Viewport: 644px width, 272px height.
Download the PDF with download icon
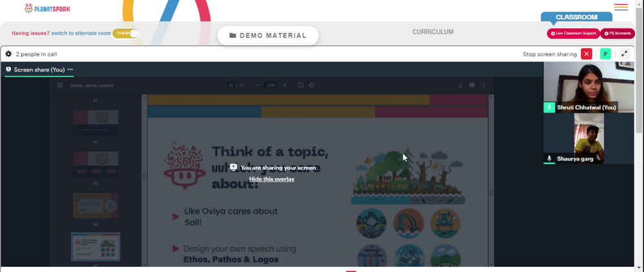pyautogui.click(x=460, y=85)
